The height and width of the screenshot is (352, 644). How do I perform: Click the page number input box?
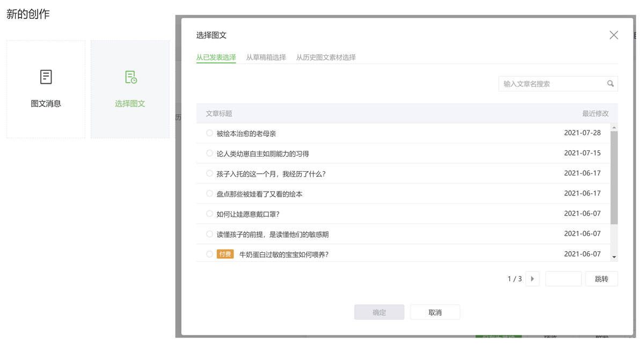(563, 278)
